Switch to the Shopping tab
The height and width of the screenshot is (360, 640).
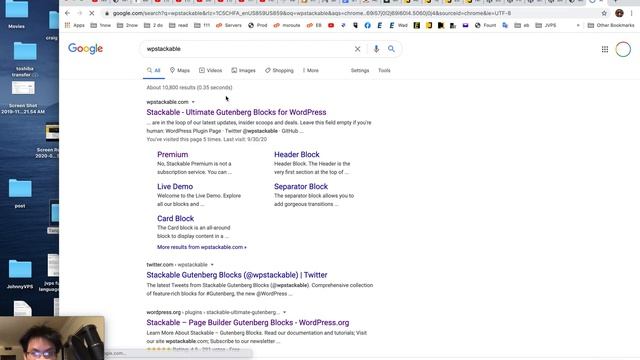tap(279, 71)
